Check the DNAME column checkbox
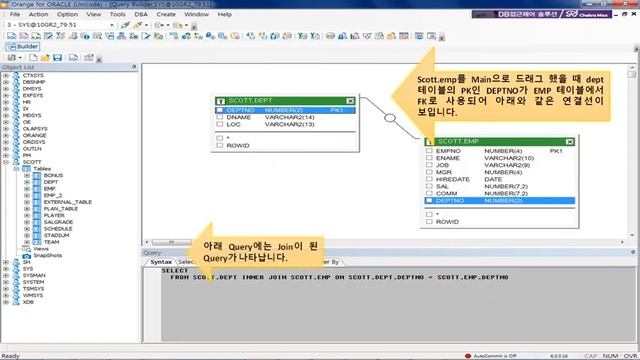The image size is (640, 360). [220, 117]
